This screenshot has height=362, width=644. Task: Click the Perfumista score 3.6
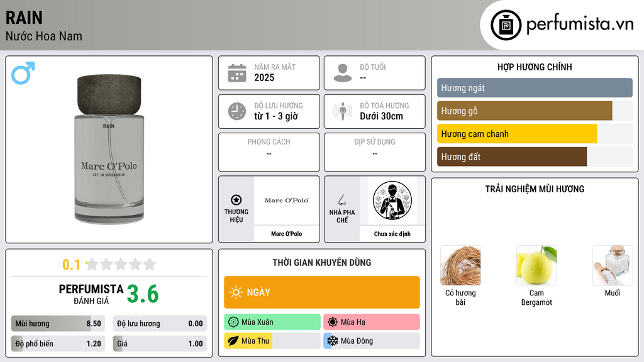click(x=143, y=294)
